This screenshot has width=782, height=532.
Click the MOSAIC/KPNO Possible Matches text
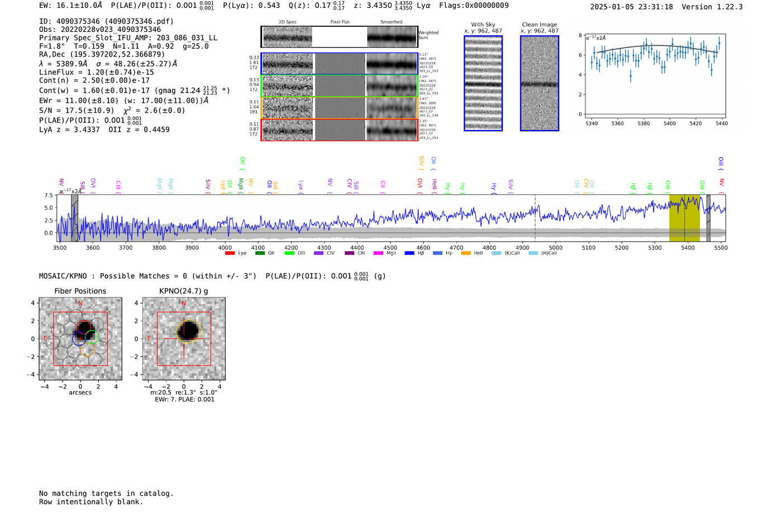147,276
